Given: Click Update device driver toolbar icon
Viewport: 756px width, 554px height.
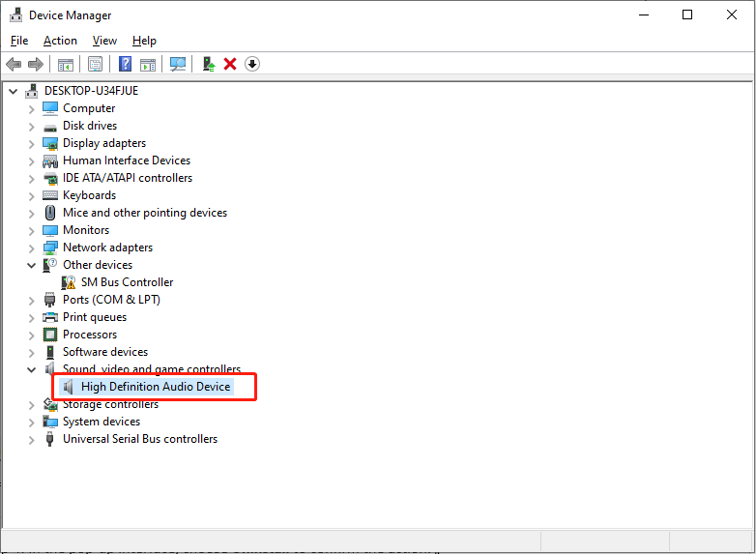Looking at the screenshot, I should [x=208, y=64].
